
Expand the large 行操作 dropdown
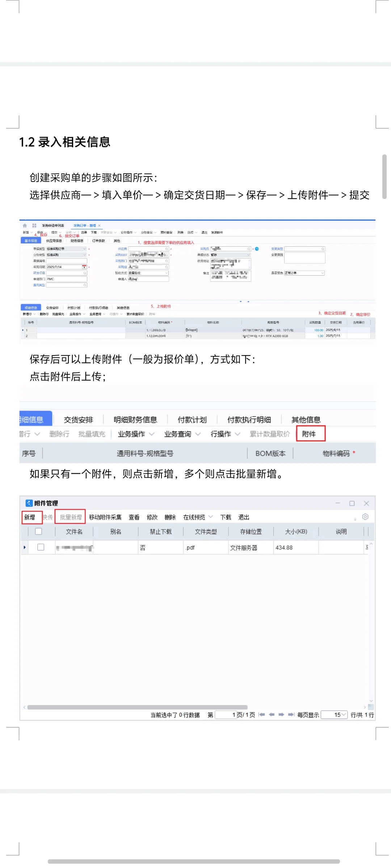pos(237,434)
